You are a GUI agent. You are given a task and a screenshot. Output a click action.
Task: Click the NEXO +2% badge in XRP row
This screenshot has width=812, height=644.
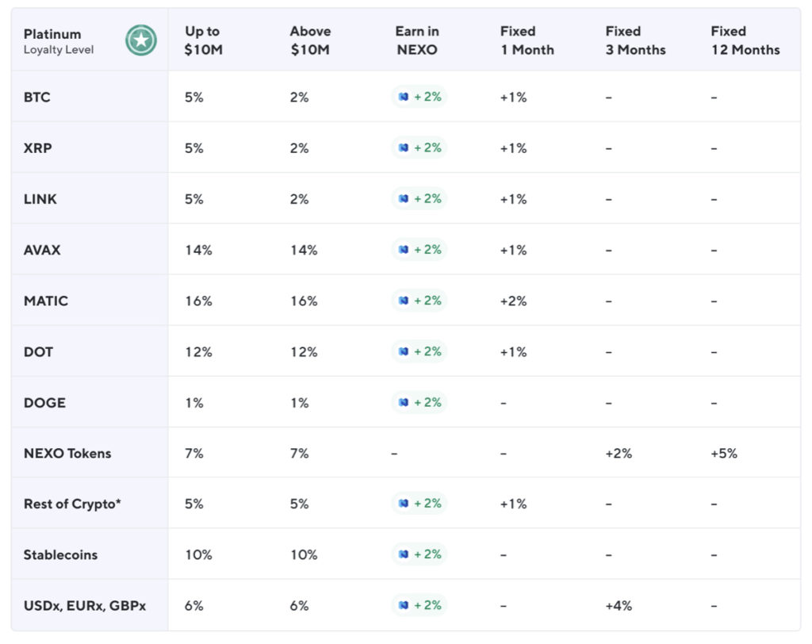pyautogui.click(x=419, y=148)
